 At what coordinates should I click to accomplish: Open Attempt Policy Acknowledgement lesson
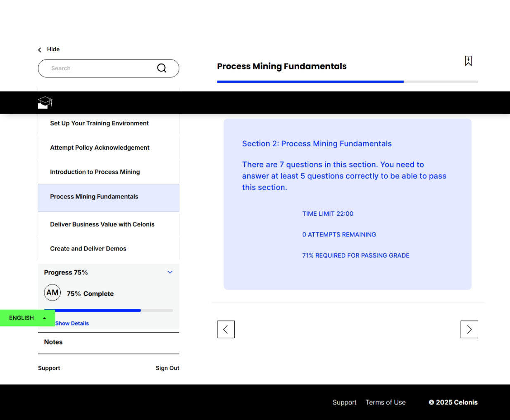(x=109, y=148)
